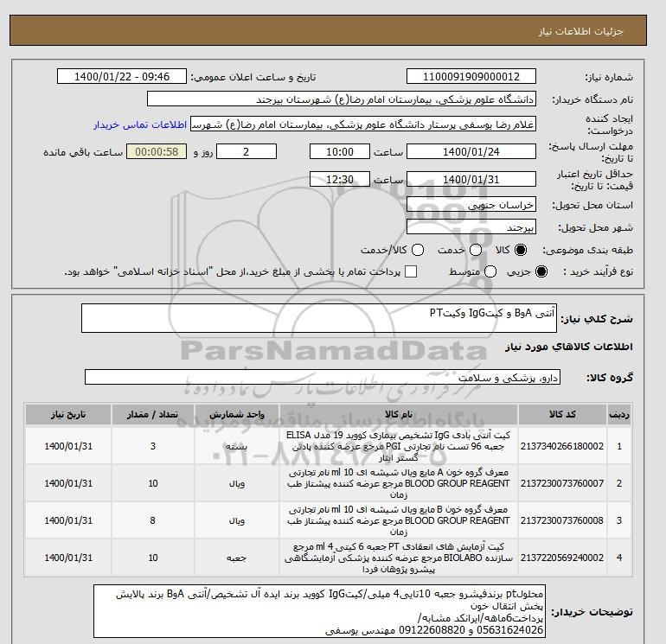
Task: Click the goods group field دارو، پزشکی و سلامت
Action: pos(323,377)
